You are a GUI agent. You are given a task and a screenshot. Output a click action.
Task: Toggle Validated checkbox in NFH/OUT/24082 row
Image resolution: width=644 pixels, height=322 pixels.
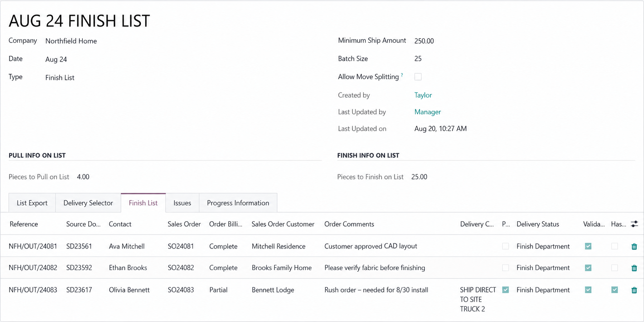point(588,268)
